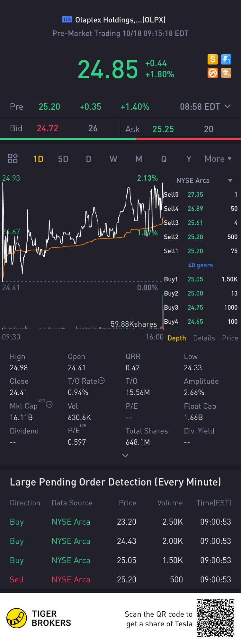The image size is (241, 644).
Task: Tap the Bid price 24.72
Action: coord(48,128)
